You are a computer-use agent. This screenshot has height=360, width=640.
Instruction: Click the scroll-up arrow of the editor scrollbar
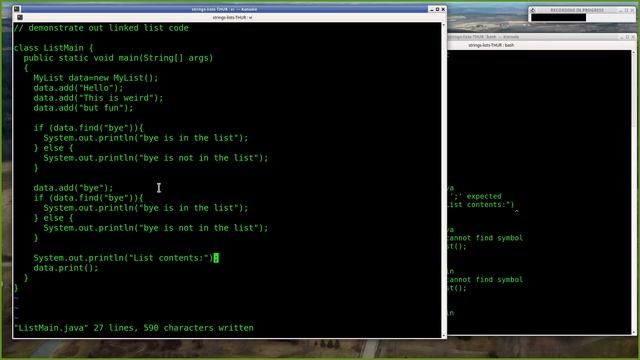point(444,25)
